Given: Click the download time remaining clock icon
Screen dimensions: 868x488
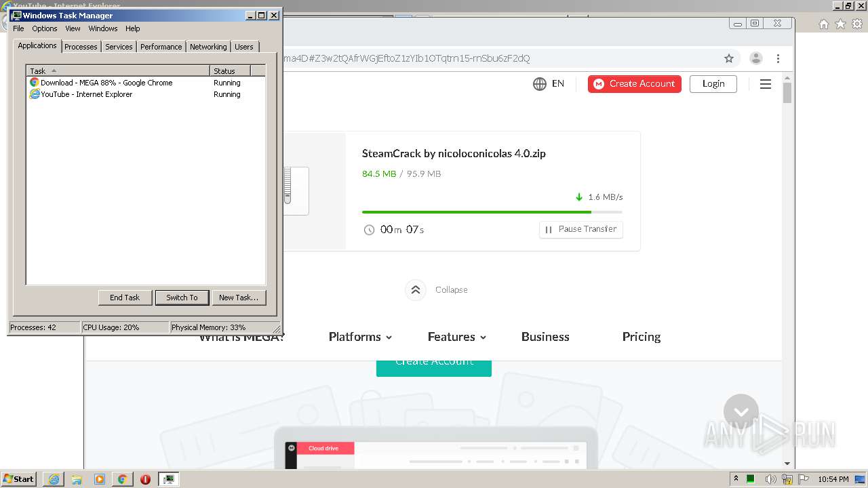Looking at the screenshot, I should (x=369, y=230).
